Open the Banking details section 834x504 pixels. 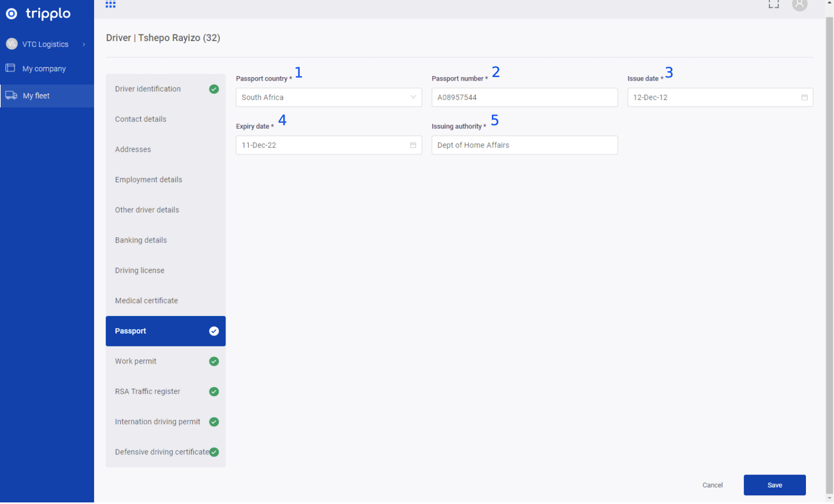141,240
